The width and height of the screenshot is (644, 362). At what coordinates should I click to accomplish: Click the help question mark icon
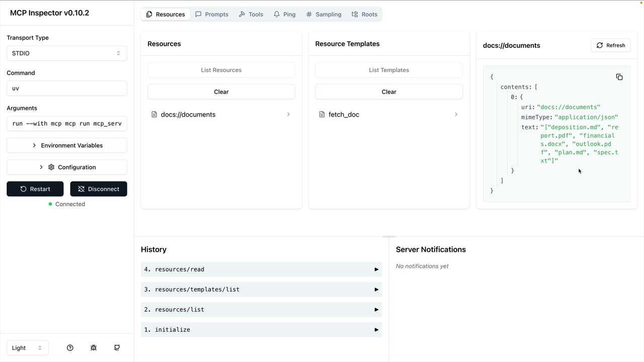70,348
